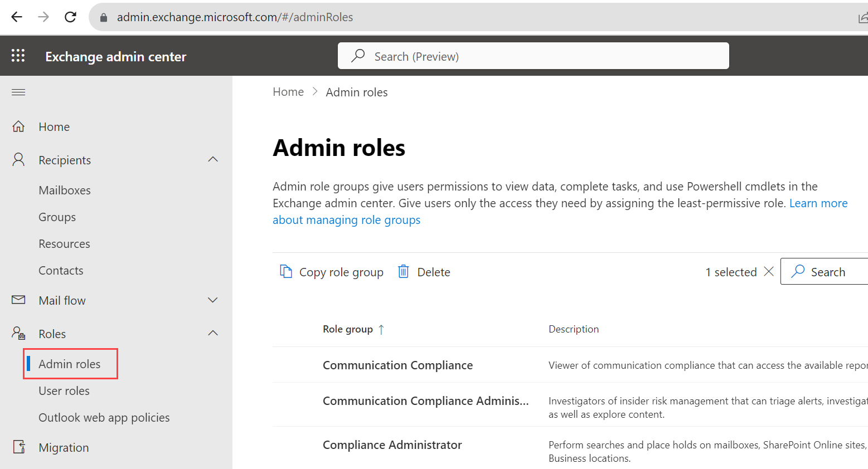
Task: Select Admin roles in sidebar
Action: click(x=70, y=364)
